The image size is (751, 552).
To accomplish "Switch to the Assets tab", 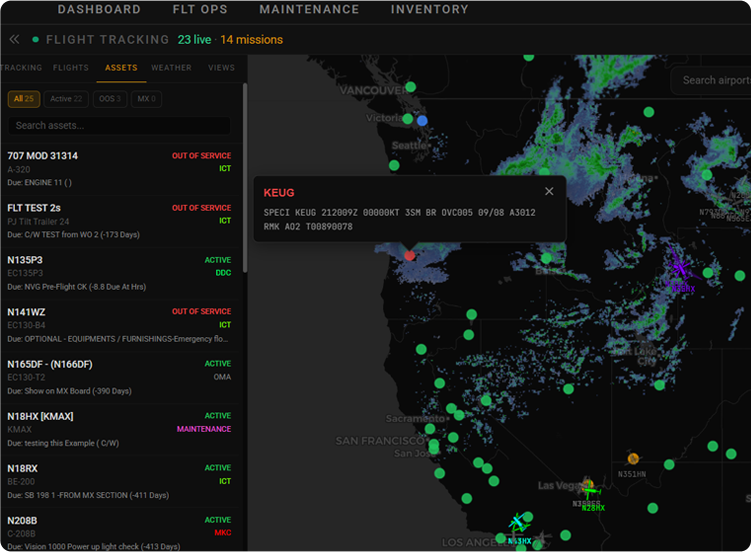I will (x=121, y=68).
